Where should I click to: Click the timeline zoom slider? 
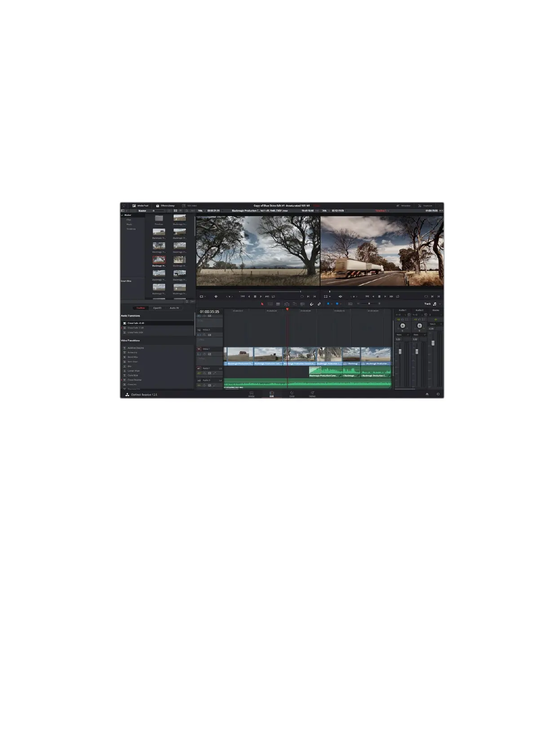click(x=369, y=304)
